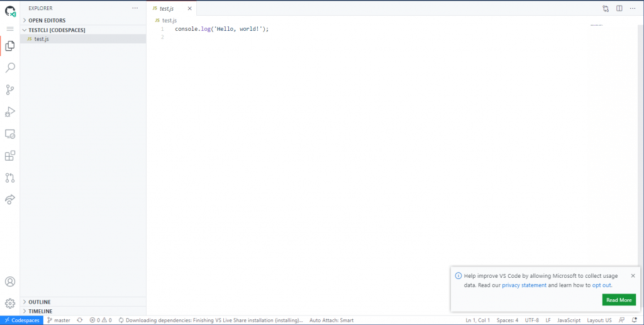Dismiss the usage data notification
Screen dimensions: 644x325
coord(633,276)
